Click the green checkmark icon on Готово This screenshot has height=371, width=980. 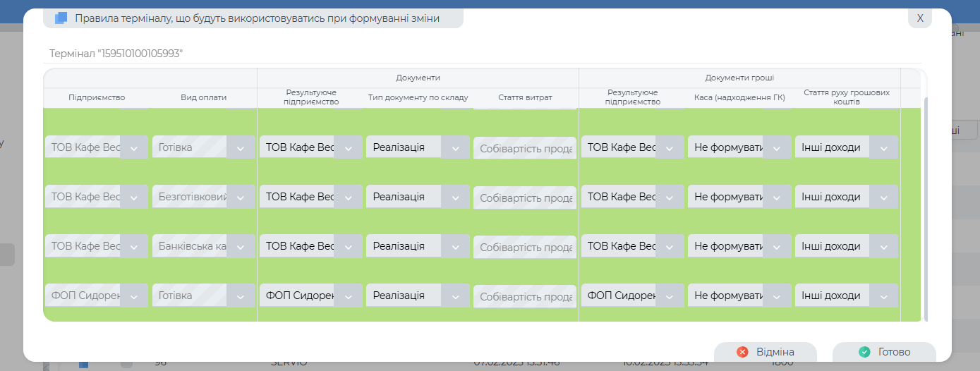pos(864,352)
